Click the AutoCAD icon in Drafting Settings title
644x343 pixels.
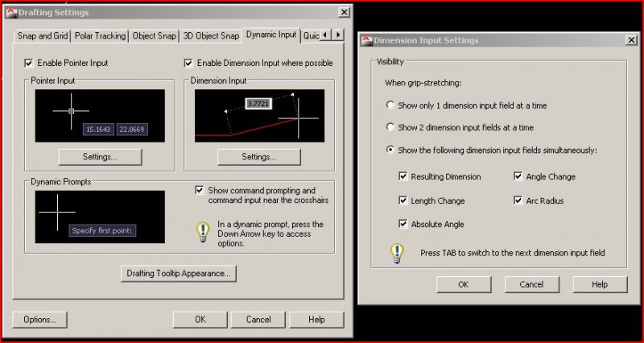tap(12, 12)
